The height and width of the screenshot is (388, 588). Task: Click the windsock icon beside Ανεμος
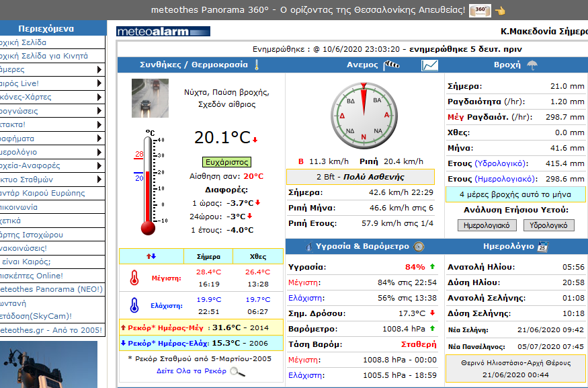coord(392,65)
